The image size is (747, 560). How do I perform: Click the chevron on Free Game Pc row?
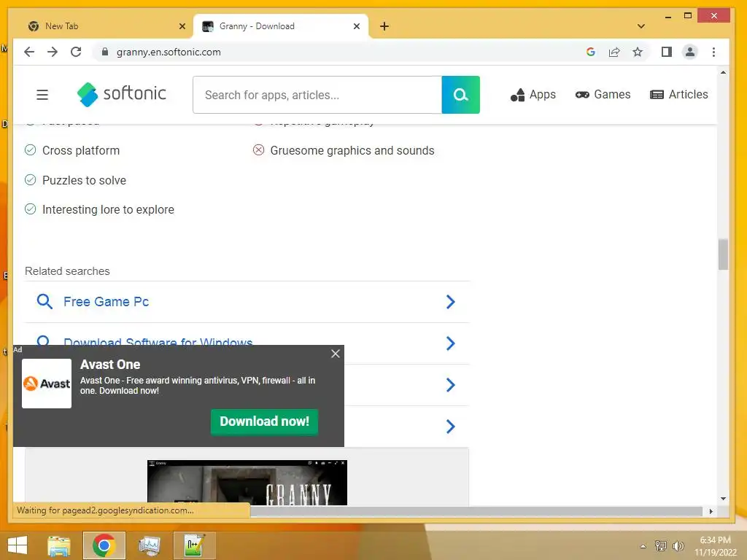[451, 302]
